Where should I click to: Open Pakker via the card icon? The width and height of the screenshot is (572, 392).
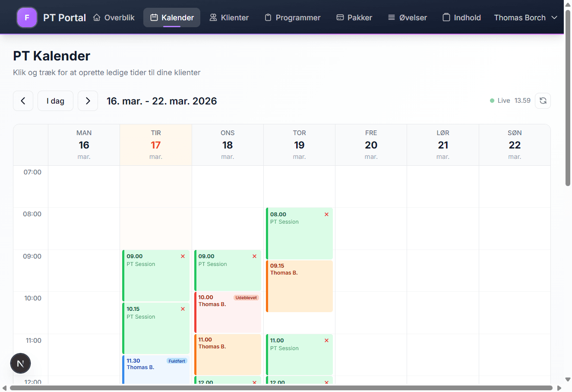[x=339, y=17]
